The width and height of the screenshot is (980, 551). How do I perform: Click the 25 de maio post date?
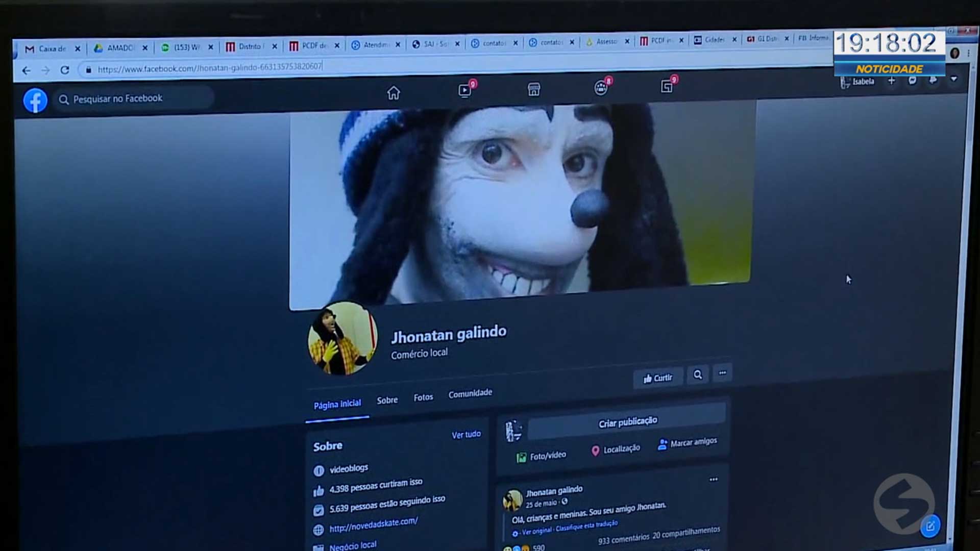click(x=541, y=504)
